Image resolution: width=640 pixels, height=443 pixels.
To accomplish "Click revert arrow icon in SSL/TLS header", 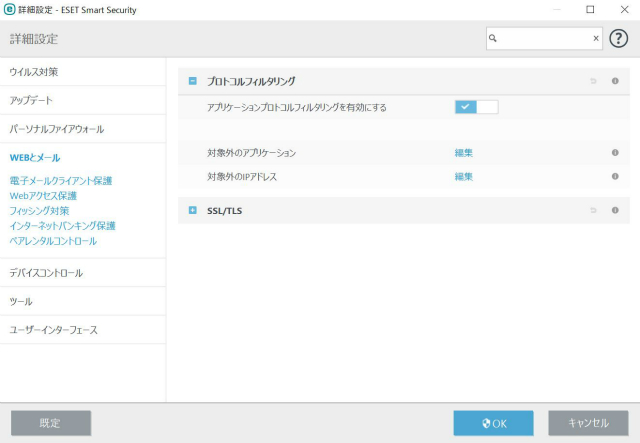I will (593, 210).
